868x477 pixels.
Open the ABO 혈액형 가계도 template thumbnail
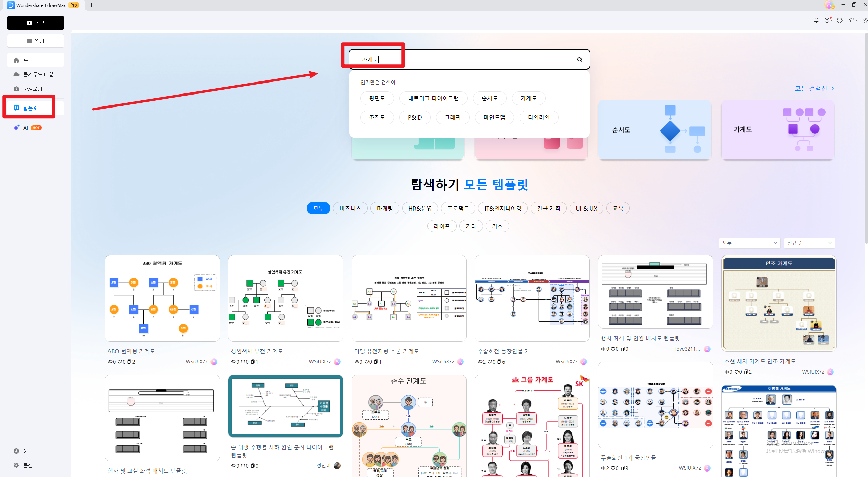[x=162, y=298]
